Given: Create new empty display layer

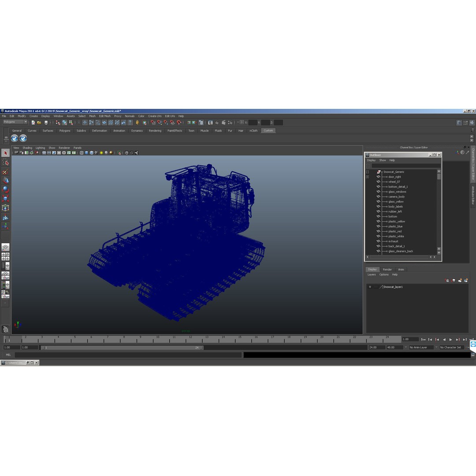Looking at the screenshot, I should [460, 280].
